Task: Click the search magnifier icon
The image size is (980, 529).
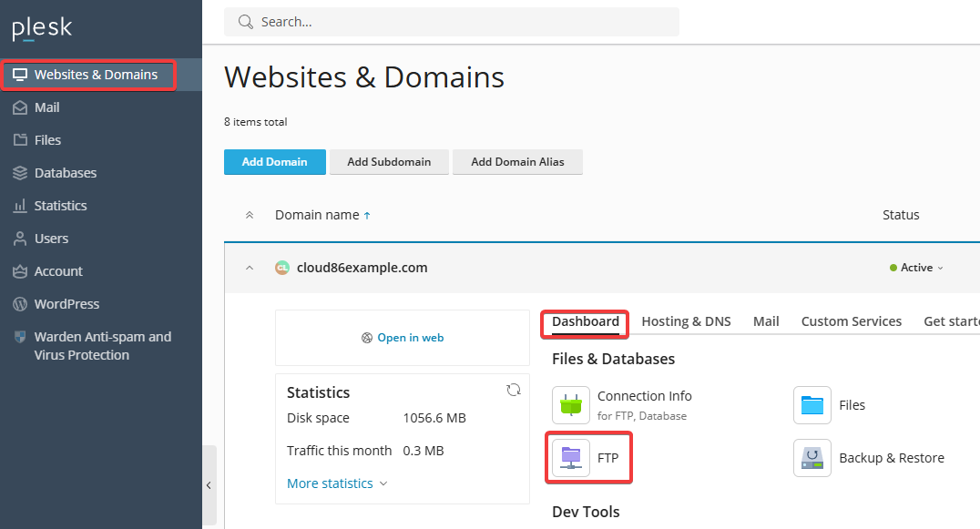Action: tap(246, 22)
